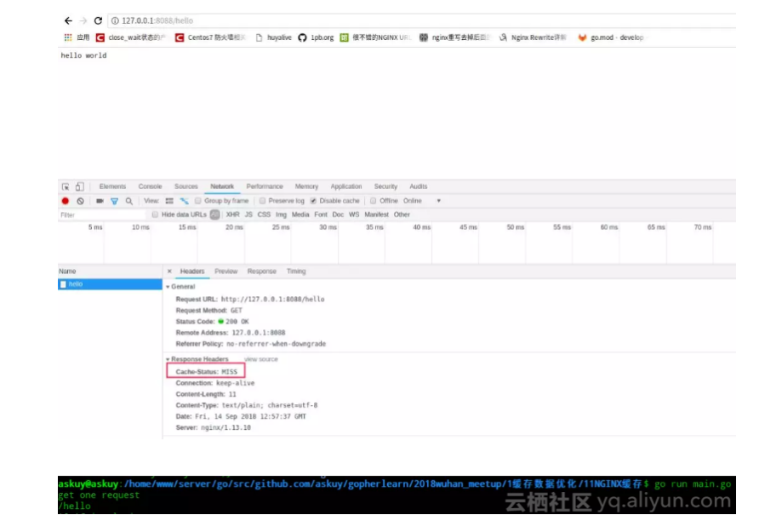
Task: Open the Nginx Rewrite bookmark
Action: 533,37
